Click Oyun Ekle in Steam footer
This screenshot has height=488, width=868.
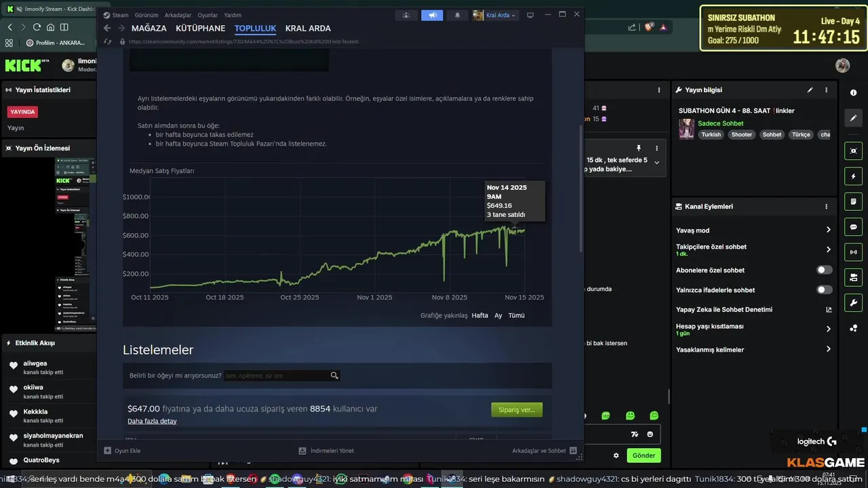pos(122,451)
